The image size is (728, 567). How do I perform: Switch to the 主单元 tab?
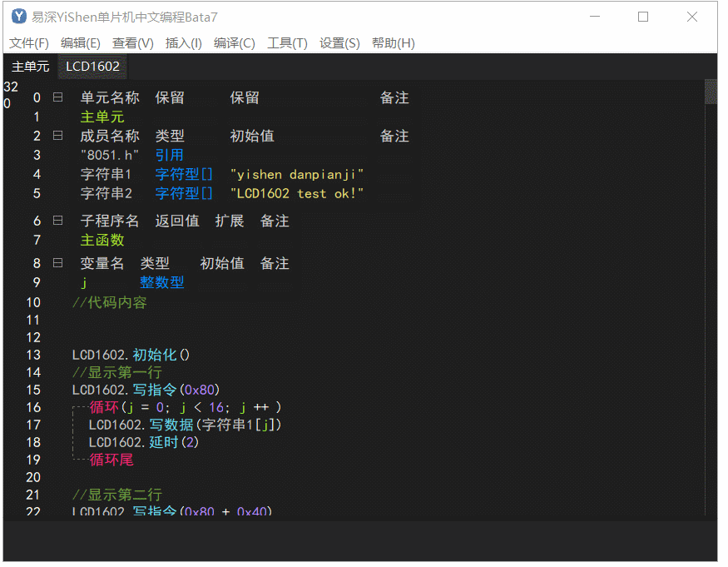tap(30, 67)
